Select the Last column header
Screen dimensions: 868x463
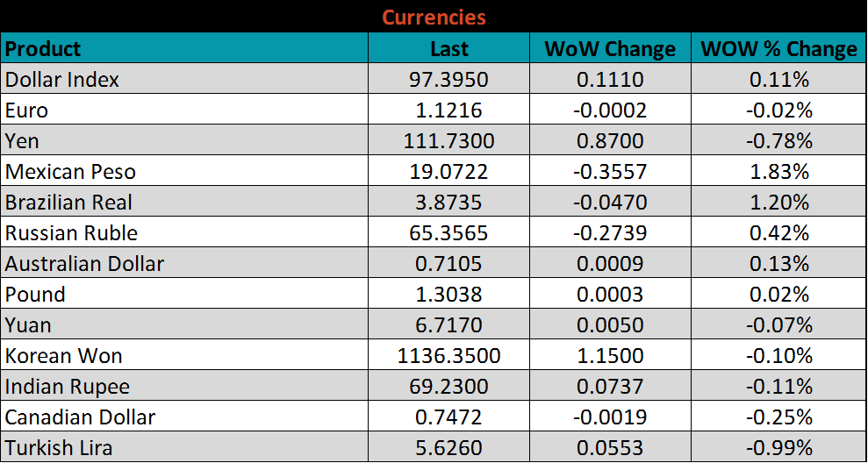(x=448, y=48)
